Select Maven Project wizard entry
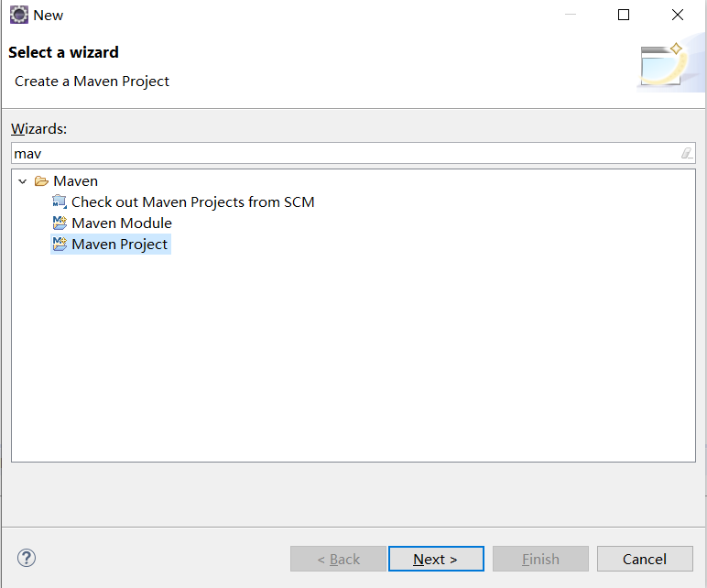The width and height of the screenshot is (707, 588). tap(119, 244)
